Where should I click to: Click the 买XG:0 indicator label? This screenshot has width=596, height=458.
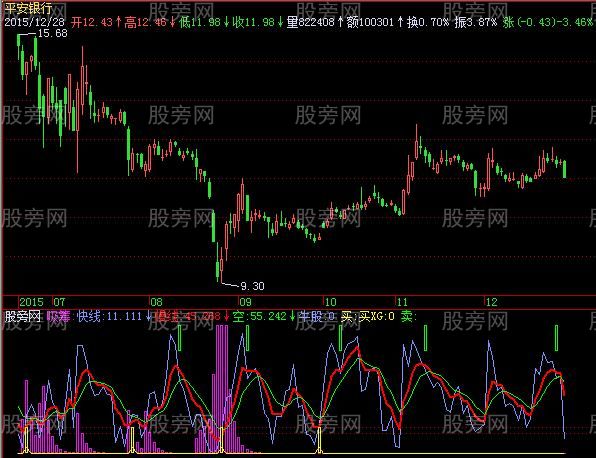point(377,316)
